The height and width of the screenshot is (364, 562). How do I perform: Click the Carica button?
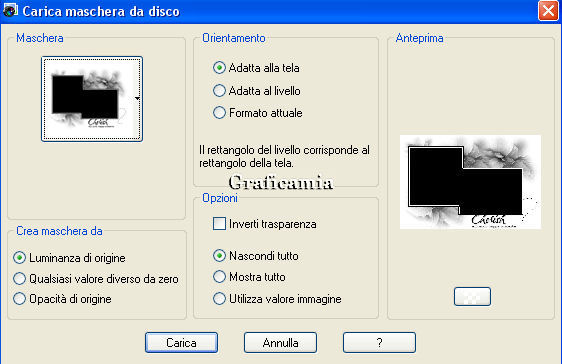pos(181,343)
